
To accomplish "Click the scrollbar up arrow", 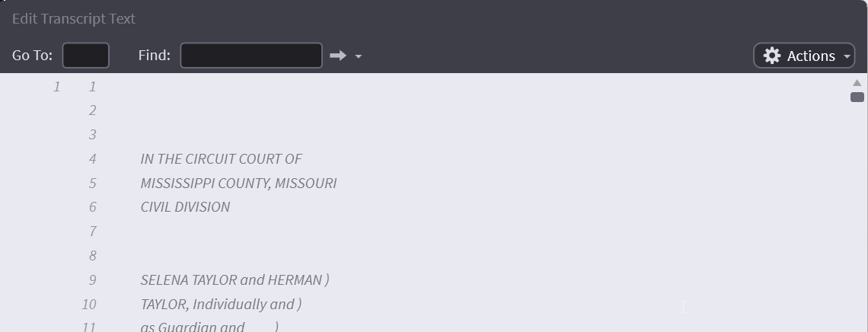I will pyautogui.click(x=857, y=83).
